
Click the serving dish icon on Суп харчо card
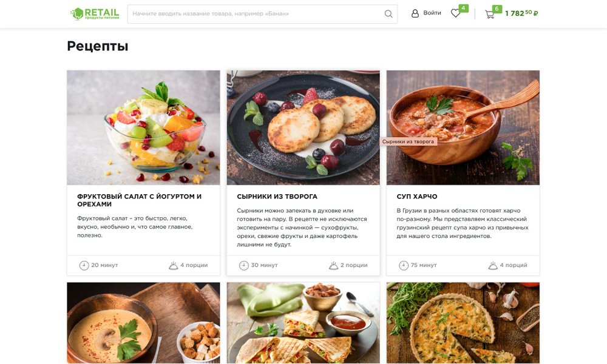tap(493, 265)
